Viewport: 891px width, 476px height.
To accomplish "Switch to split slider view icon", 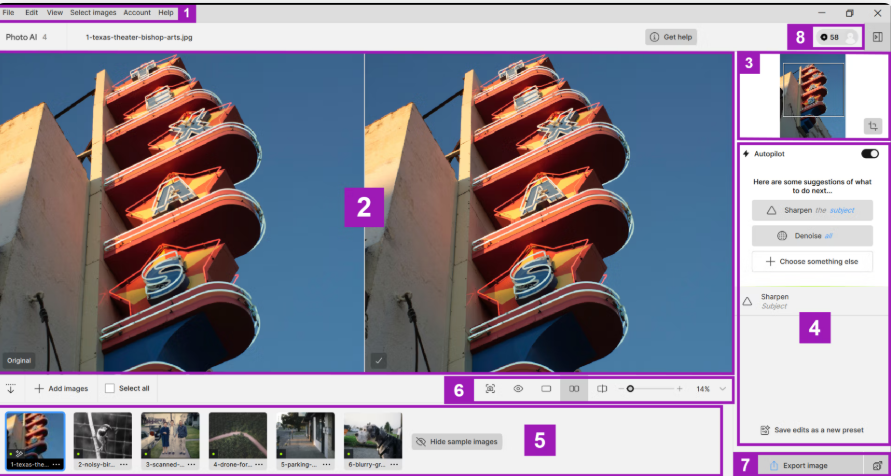I will pyautogui.click(x=601, y=388).
